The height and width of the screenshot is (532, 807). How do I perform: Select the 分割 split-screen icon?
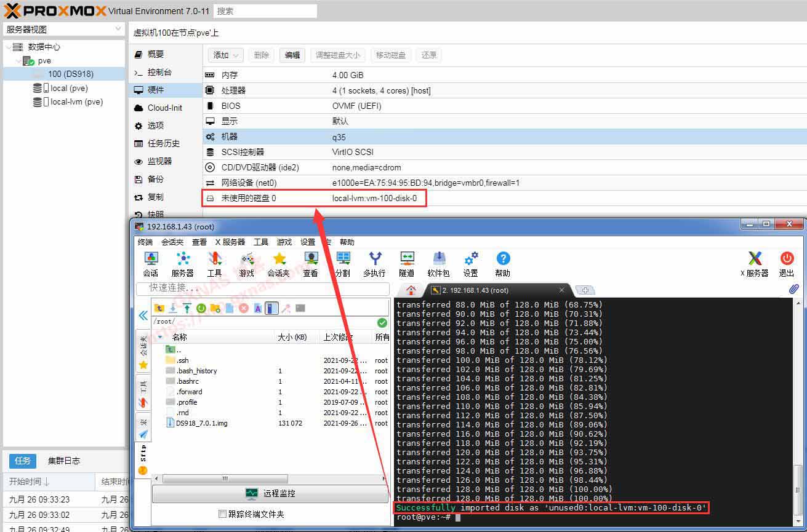point(342,264)
